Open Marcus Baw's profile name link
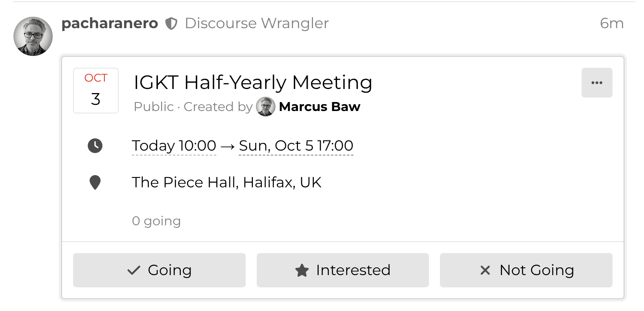 [320, 107]
